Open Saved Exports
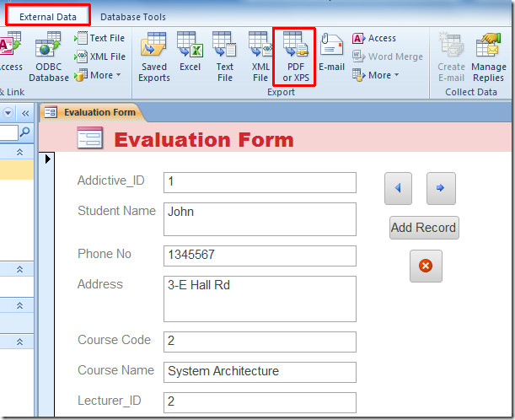Viewport: 515px width, 420px height. 154,57
